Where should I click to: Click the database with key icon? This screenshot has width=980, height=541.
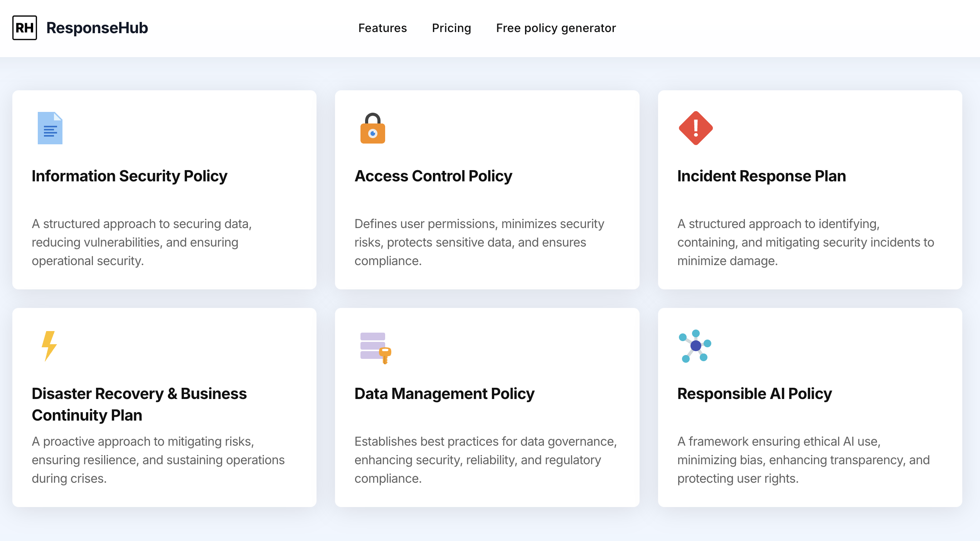pos(375,347)
